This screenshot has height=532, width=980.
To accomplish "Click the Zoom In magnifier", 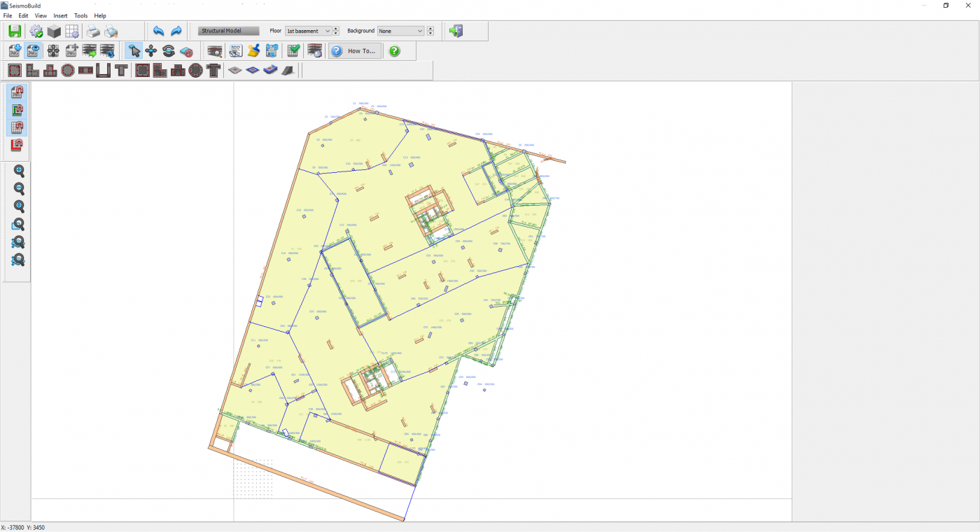I will 19,171.
